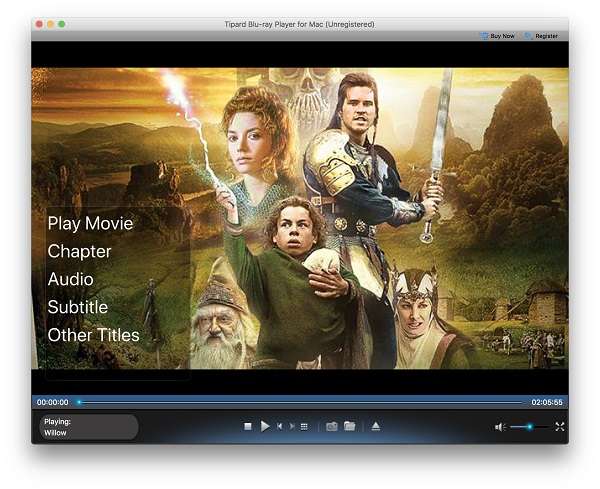The image size is (600, 489).
Task: Jump to the previous chapter
Action: tap(280, 426)
